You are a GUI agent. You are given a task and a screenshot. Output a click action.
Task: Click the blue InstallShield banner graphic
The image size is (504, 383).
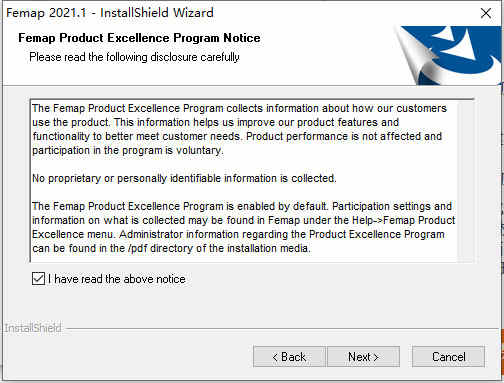point(448,55)
